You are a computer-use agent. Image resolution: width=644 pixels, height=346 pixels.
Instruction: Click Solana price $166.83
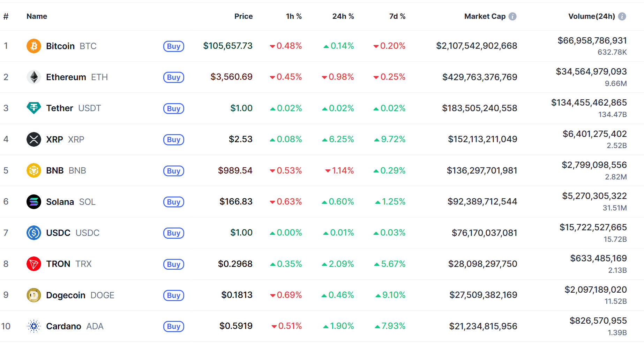tap(236, 201)
